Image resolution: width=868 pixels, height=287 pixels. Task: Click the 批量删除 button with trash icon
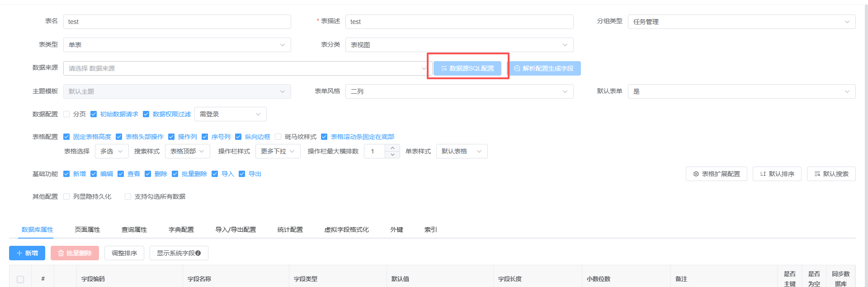pyautogui.click(x=75, y=254)
